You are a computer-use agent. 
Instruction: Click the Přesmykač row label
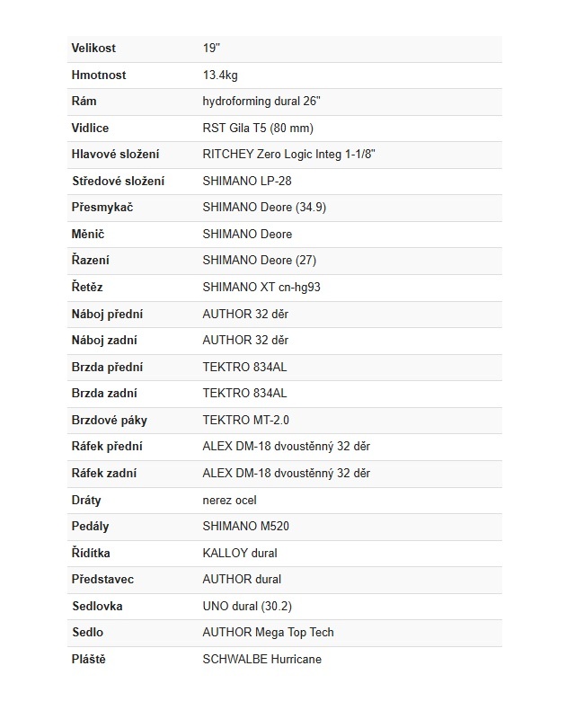pyautogui.click(x=102, y=208)
